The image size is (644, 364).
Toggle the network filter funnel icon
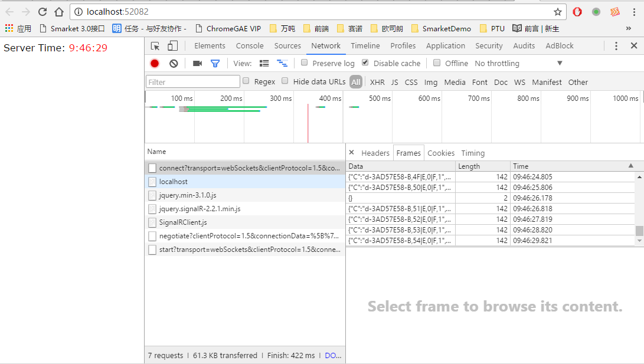tap(215, 64)
